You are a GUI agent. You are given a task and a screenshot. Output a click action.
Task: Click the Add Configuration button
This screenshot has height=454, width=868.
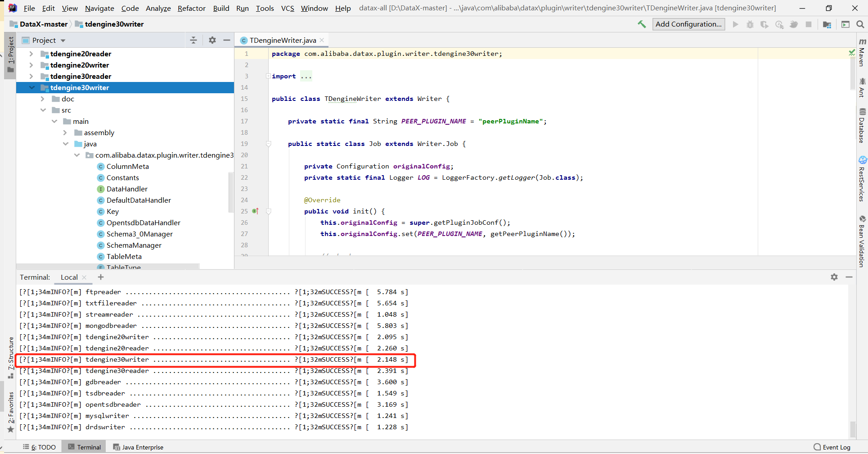(x=688, y=24)
